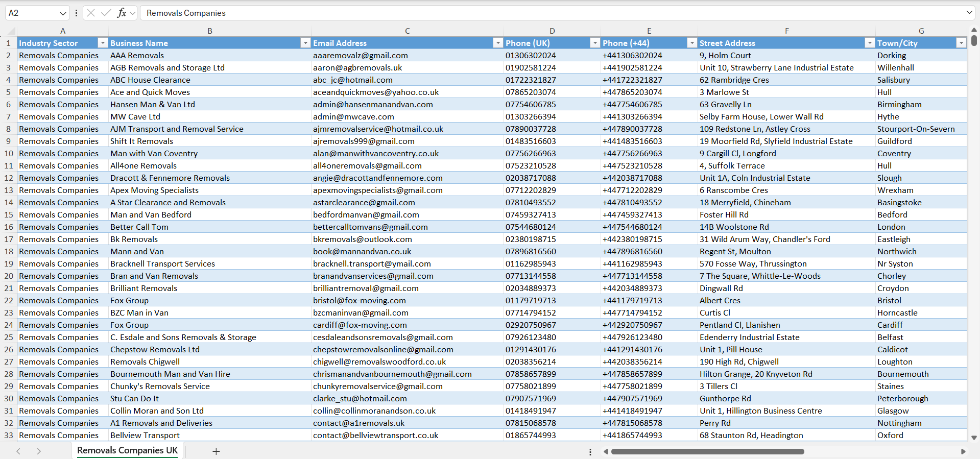980x459 pixels.
Task: Open the Phone (+44) filter dropdown
Action: coord(692,43)
